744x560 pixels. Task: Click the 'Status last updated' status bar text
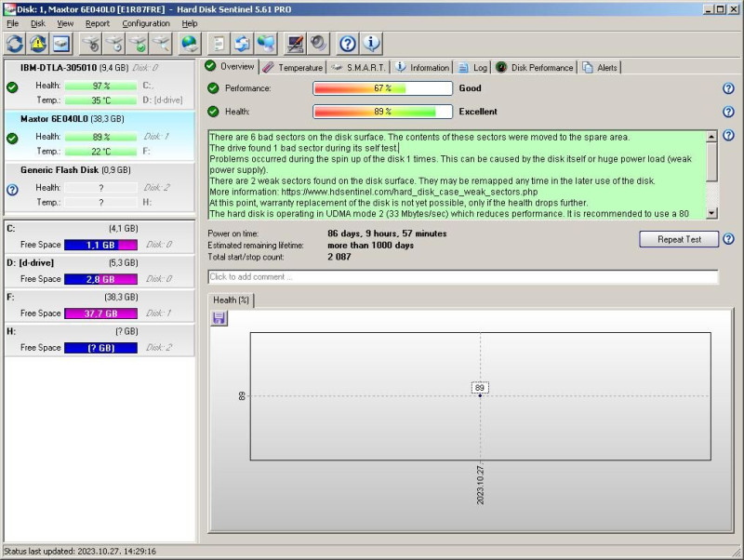click(80, 551)
